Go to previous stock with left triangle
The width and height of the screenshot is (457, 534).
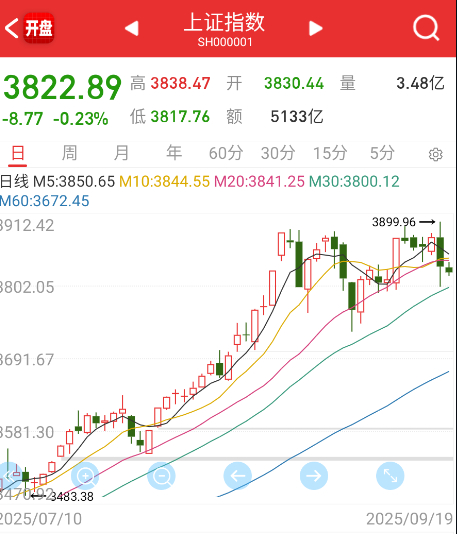[132, 28]
